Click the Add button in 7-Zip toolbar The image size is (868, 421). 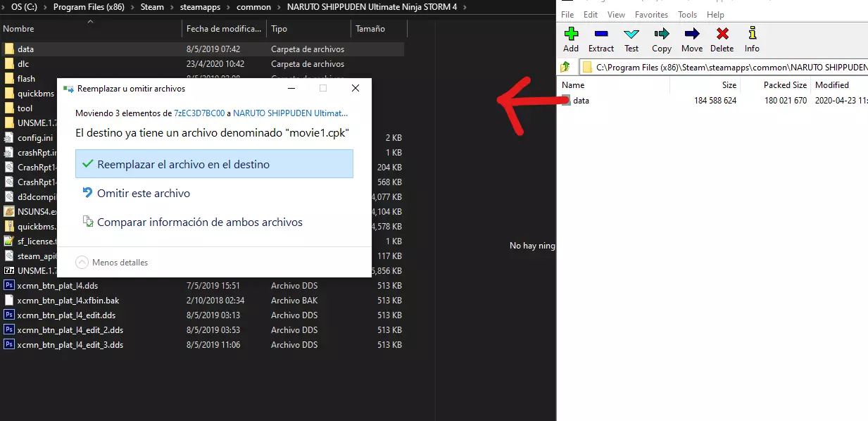coord(571,39)
